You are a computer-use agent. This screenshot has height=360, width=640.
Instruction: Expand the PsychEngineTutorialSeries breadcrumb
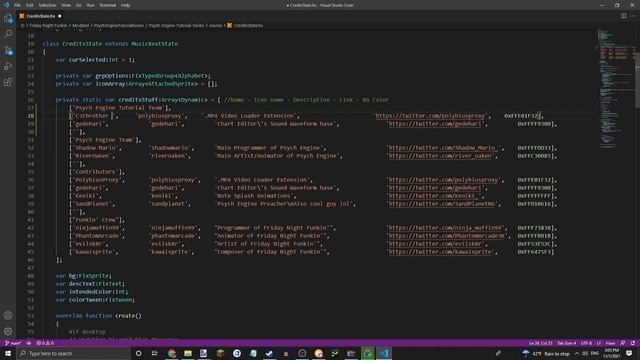point(119,25)
